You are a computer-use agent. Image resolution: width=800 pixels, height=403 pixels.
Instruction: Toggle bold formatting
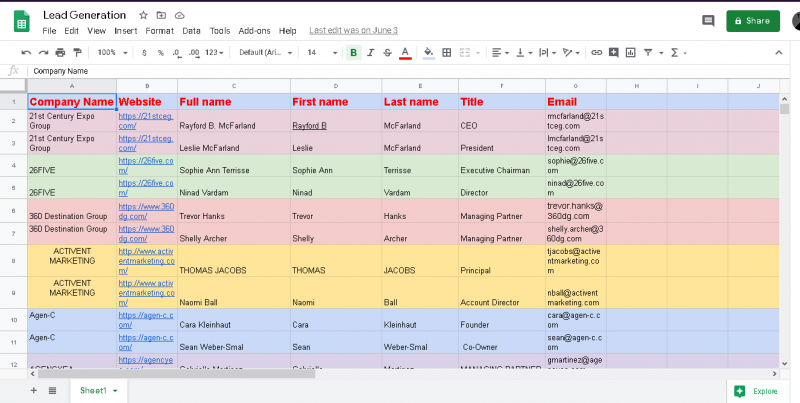354,52
